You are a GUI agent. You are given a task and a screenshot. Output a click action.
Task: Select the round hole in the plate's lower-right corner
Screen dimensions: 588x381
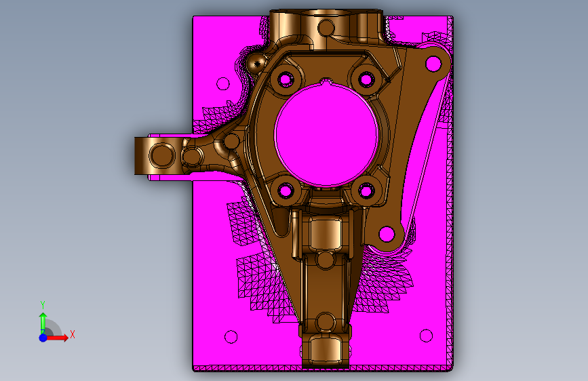coord(426,336)
